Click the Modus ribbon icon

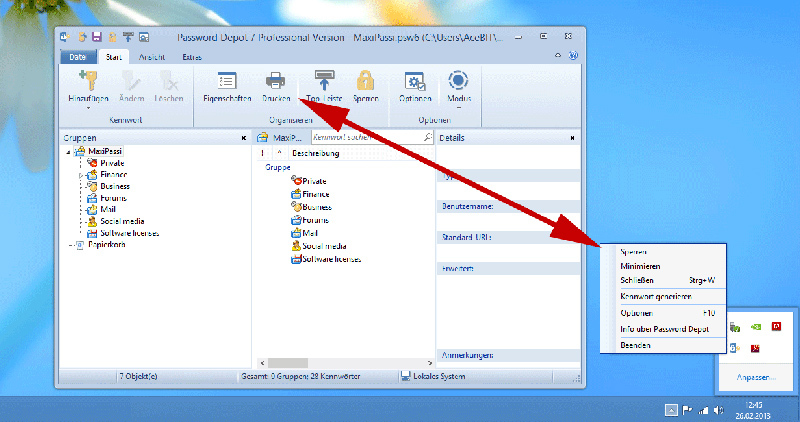pos(458,81)
